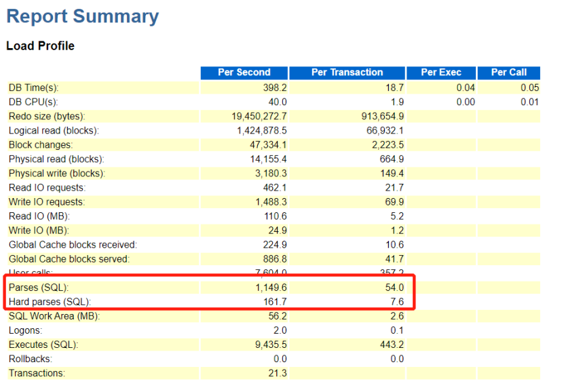564x392 pixels.
Task: Click the Load Profile section title
Action: click(40, 46)
